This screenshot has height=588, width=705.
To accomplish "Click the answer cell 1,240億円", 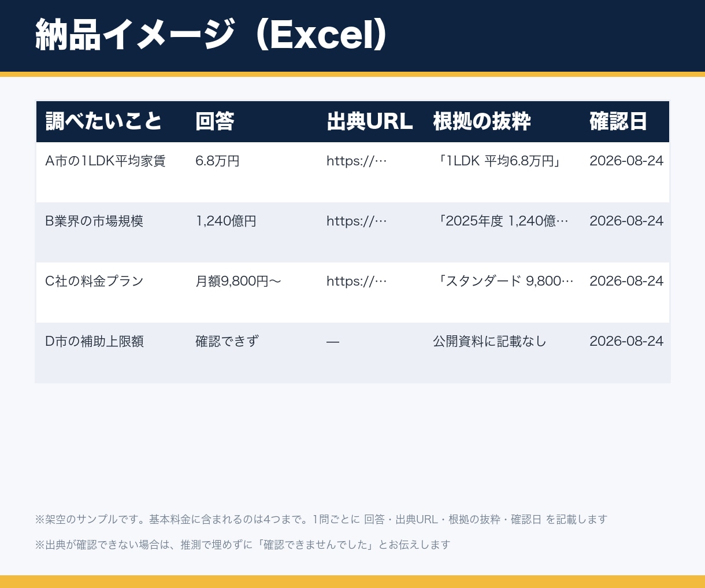I will coord(226,221).
